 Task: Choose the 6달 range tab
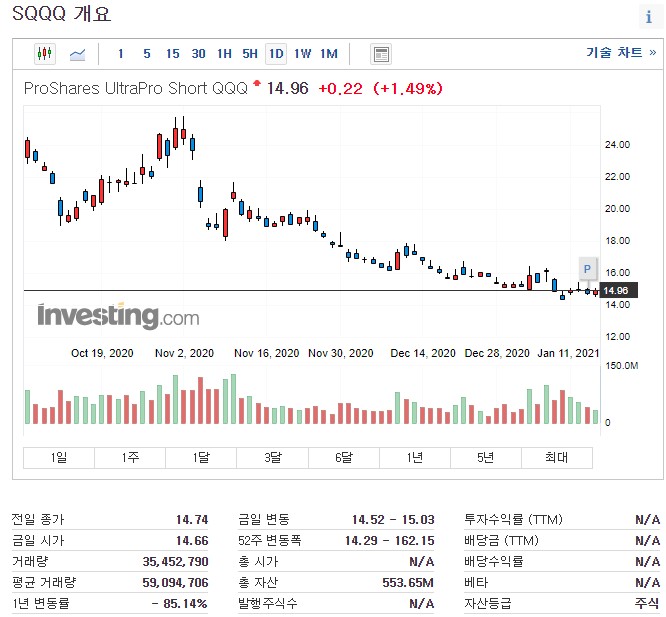pyautogui.click(x=344, y=457)
